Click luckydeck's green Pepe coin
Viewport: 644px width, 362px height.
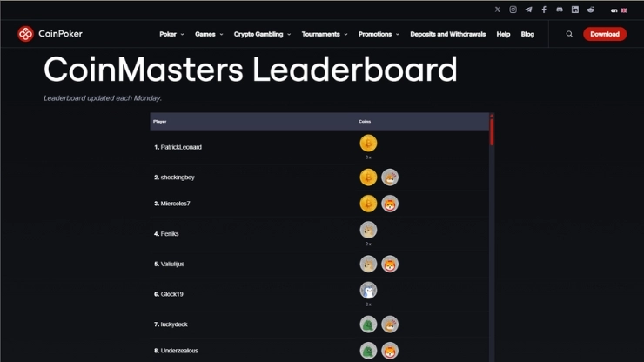click(x=368, y=325)
